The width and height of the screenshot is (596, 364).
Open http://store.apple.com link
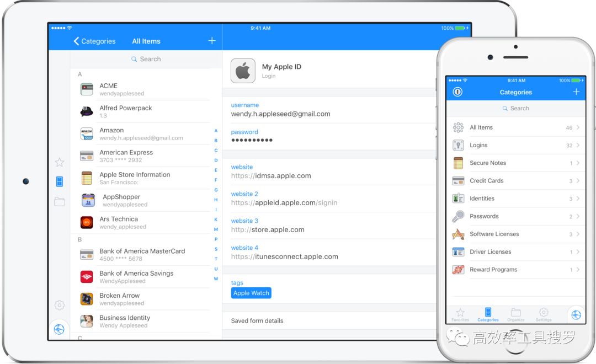(268, 230)
